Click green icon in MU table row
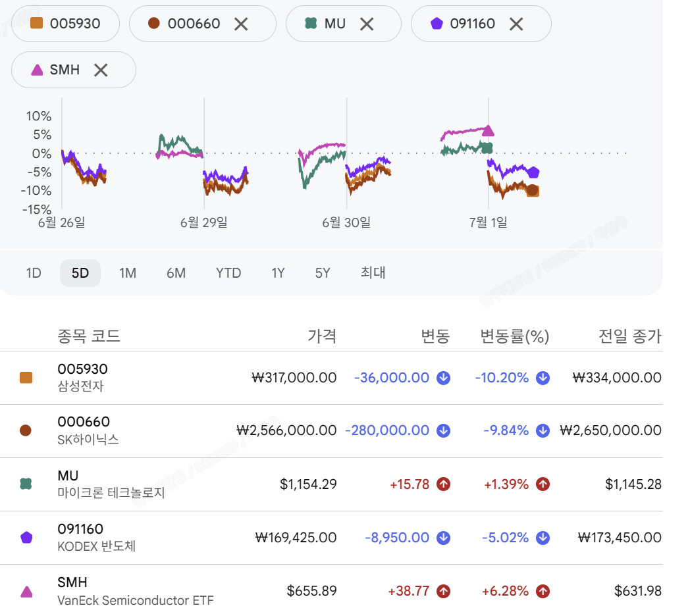 (x=26, y=484)
